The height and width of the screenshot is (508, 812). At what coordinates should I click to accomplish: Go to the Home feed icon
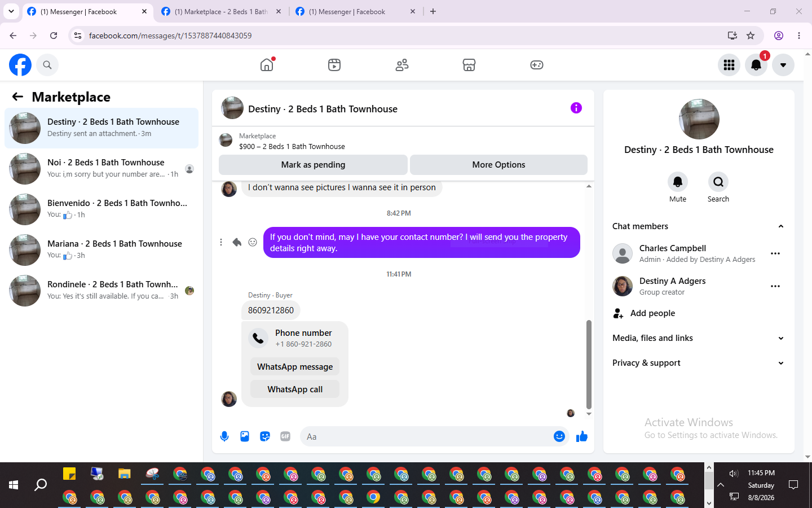[267, 65]
